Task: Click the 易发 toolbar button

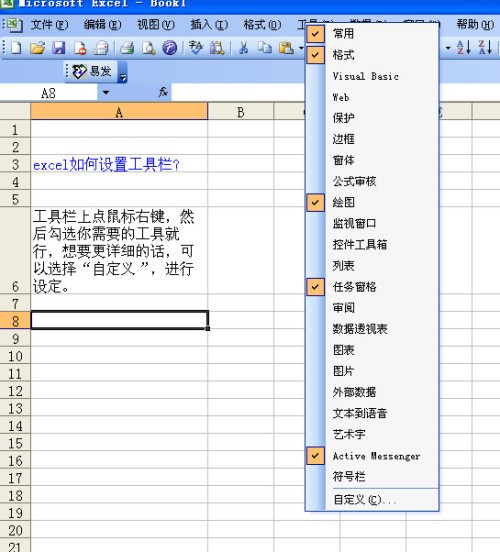Action: coord(92,71)
